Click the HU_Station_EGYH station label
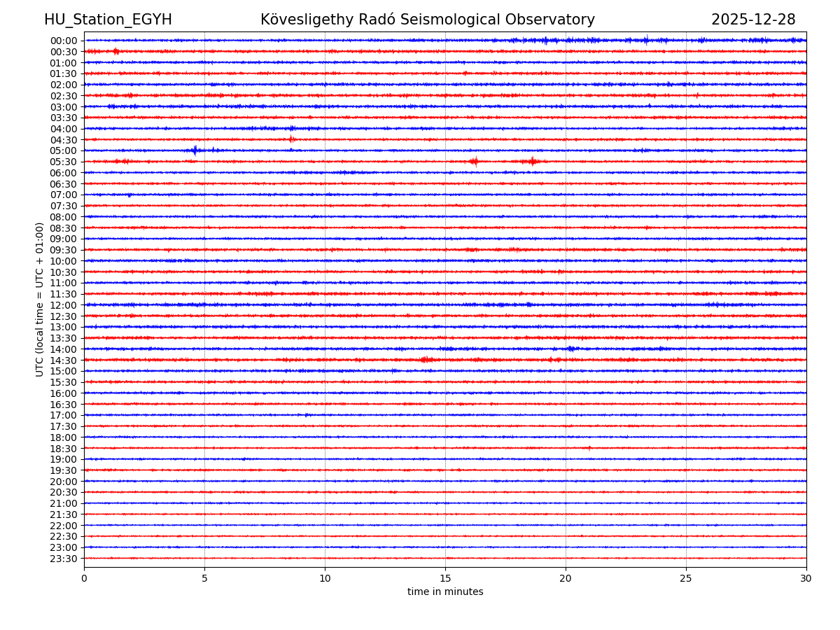This screenshot has width=840, height=630. pyautogui.click(x=108, y=20)
